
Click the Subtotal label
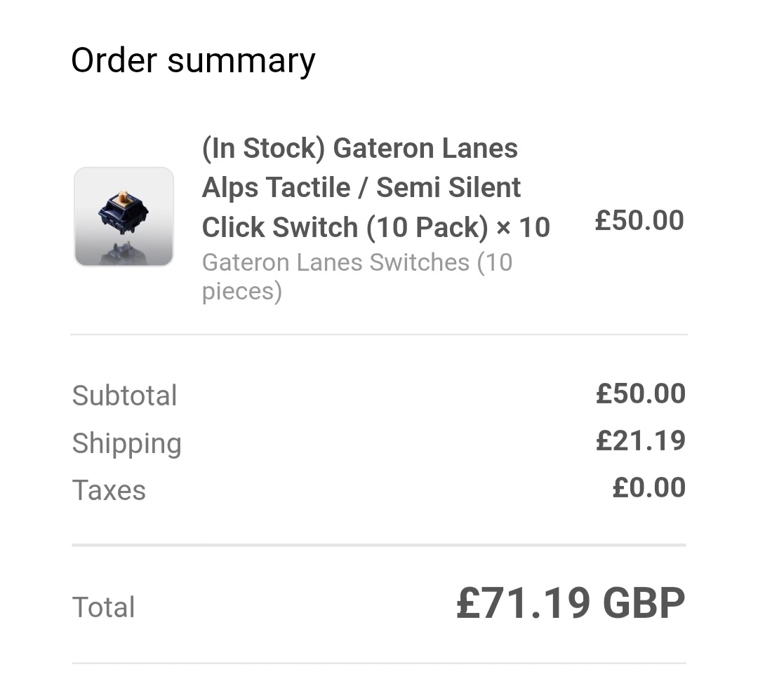tap(124, 396)
